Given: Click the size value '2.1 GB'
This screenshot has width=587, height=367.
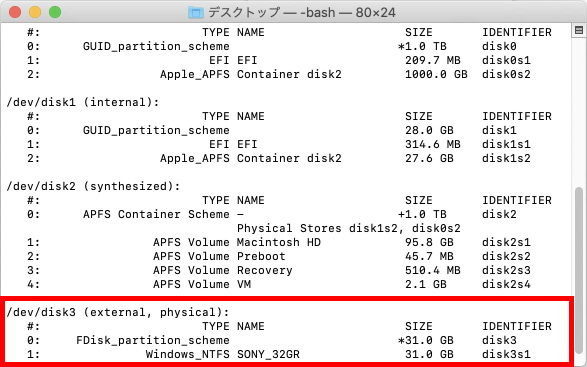Looking at the screenshot, I should (426, 284).
